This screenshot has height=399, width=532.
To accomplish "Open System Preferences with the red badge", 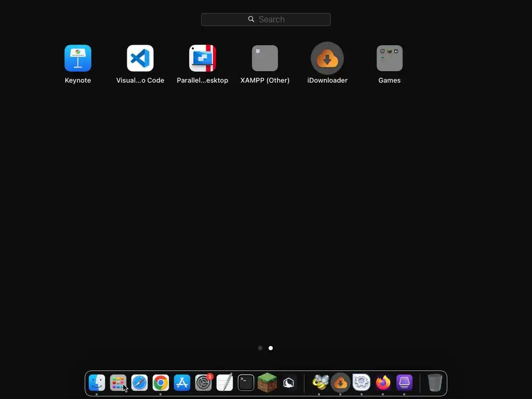I will pos(204,383).
